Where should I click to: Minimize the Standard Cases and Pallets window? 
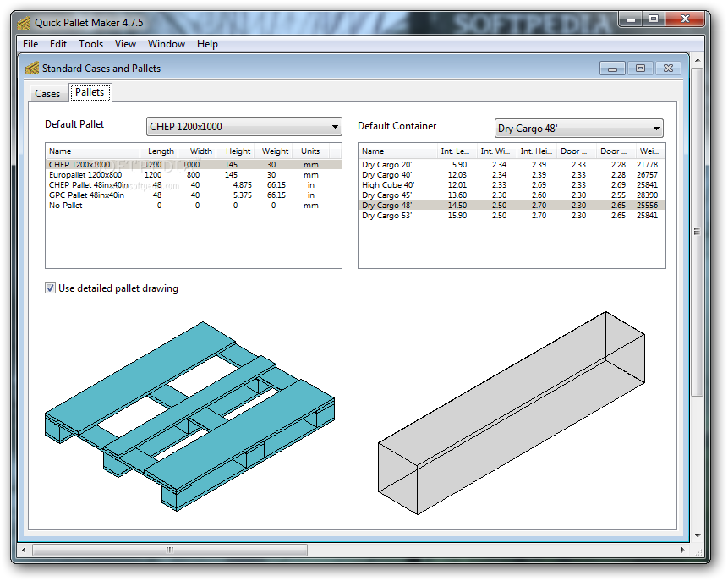pos(612,69)
